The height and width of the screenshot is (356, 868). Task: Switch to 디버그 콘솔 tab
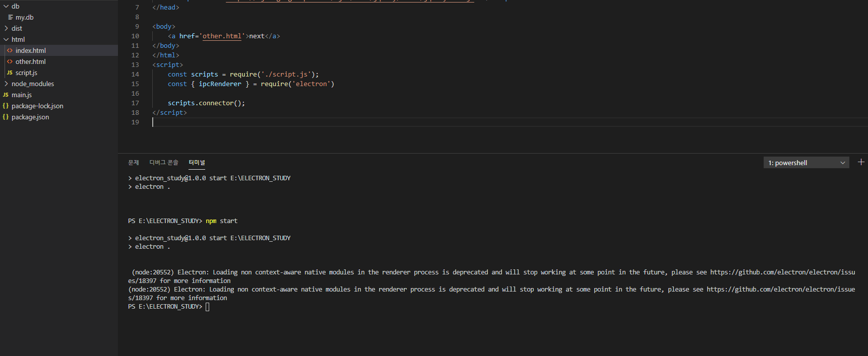[x=164, y=163]
